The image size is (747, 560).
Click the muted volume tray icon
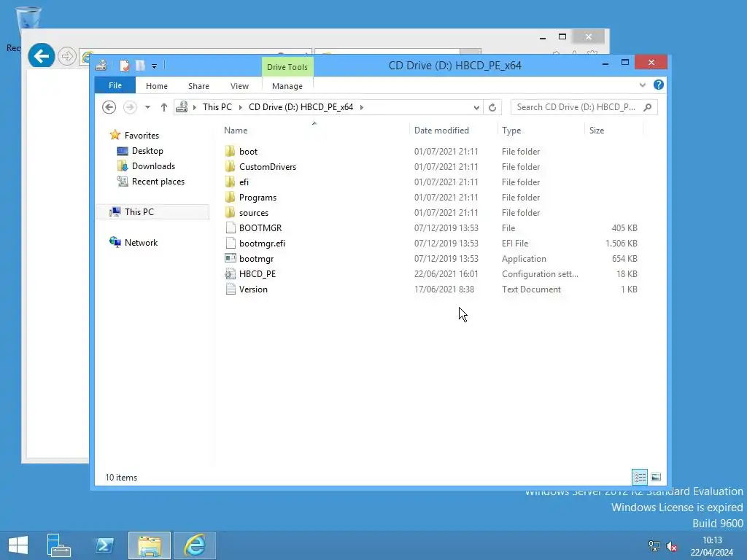[x=672, y=546]
